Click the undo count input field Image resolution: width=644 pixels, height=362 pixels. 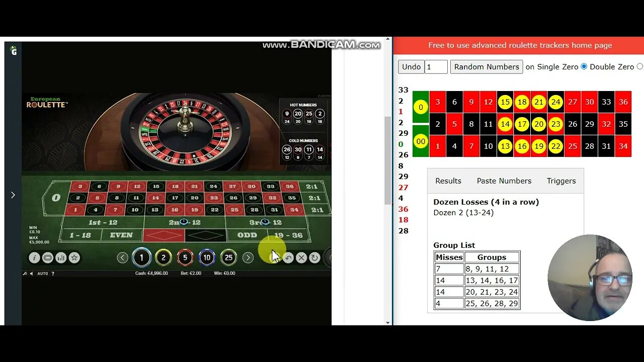[x=436, y=67]
